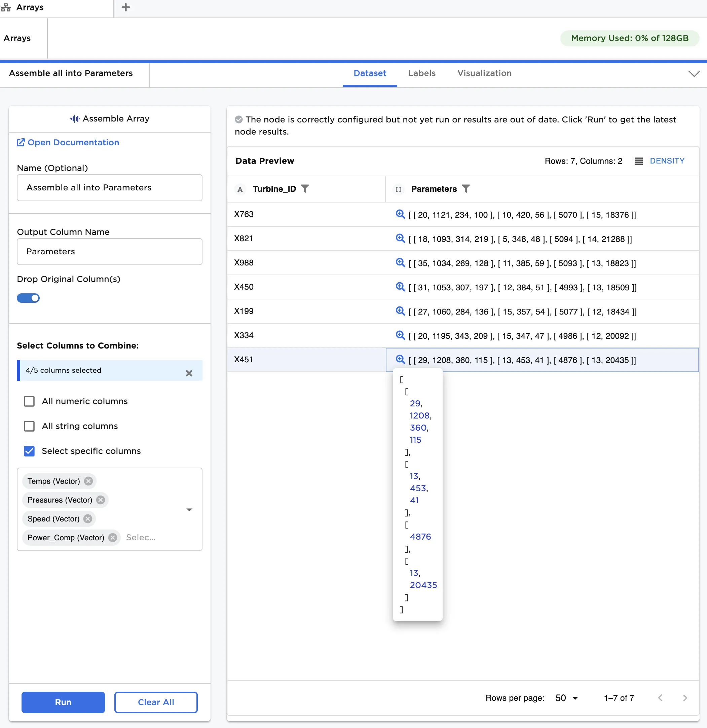Click filter icon on Turbine_ID column

[305, 189]
